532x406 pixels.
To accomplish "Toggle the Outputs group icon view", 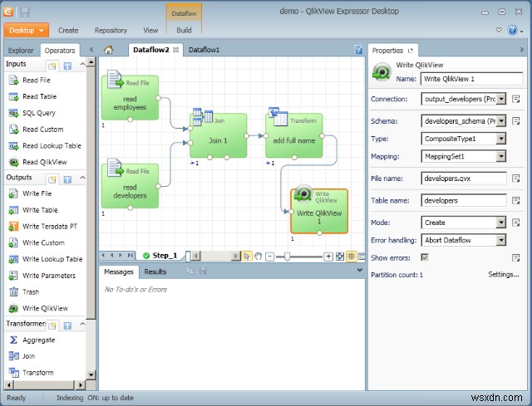I will click(52, 179).
